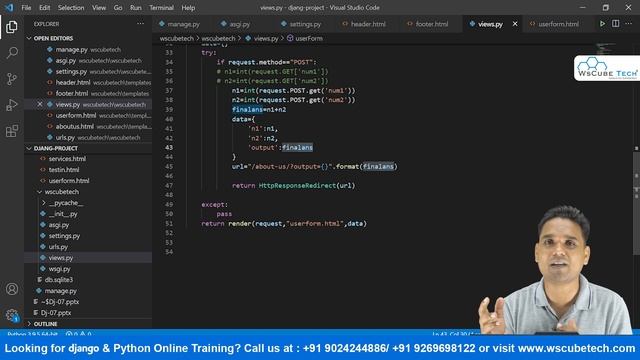
Task: Open the Run menu
Action: [x=136, y=8]
